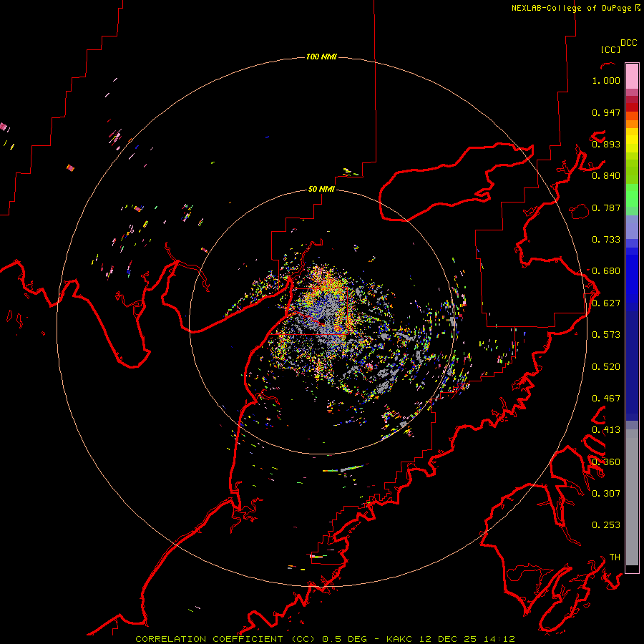Viewport: 644px width, 644px height.
Task: Click the 1.000 legend value
Action: click(x=606, y=81)
